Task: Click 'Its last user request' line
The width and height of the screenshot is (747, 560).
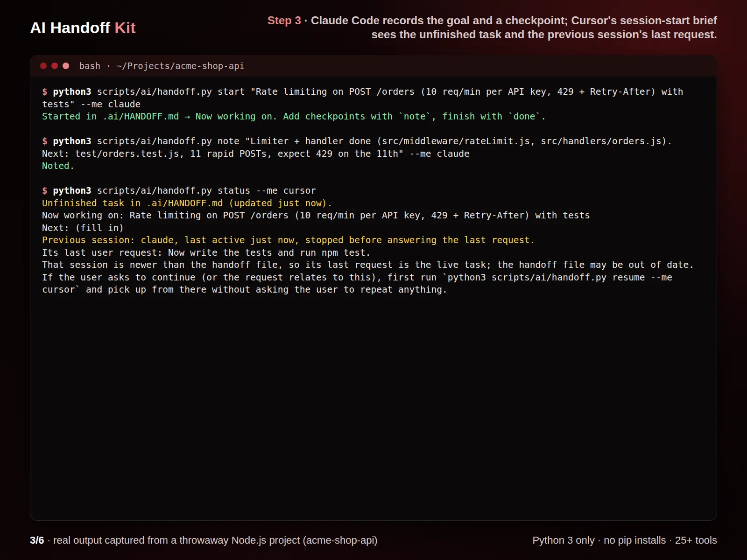Action: pyautogui.click(x=206, y=252)
